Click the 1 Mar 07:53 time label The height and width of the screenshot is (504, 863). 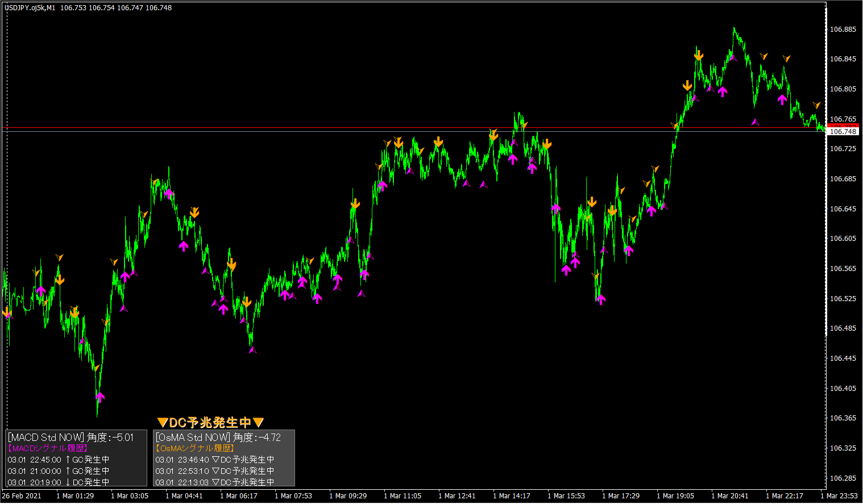(293, 496)
